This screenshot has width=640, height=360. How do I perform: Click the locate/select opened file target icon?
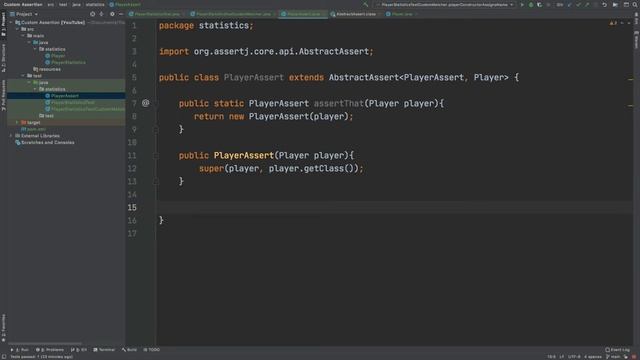(x=93, y=14)
